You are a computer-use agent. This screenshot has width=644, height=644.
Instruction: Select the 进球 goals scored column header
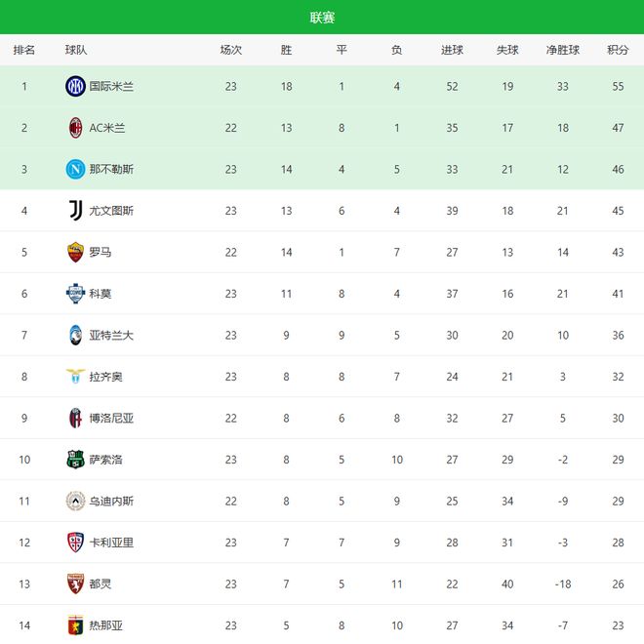pyautogui.click(x=452, y=50)
